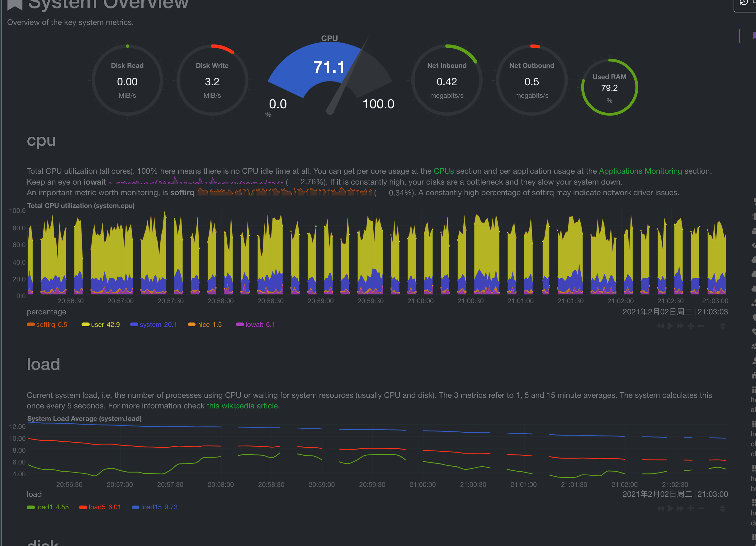Open the CPUs section link
756x546 pixels.
[x=444, y=171]
